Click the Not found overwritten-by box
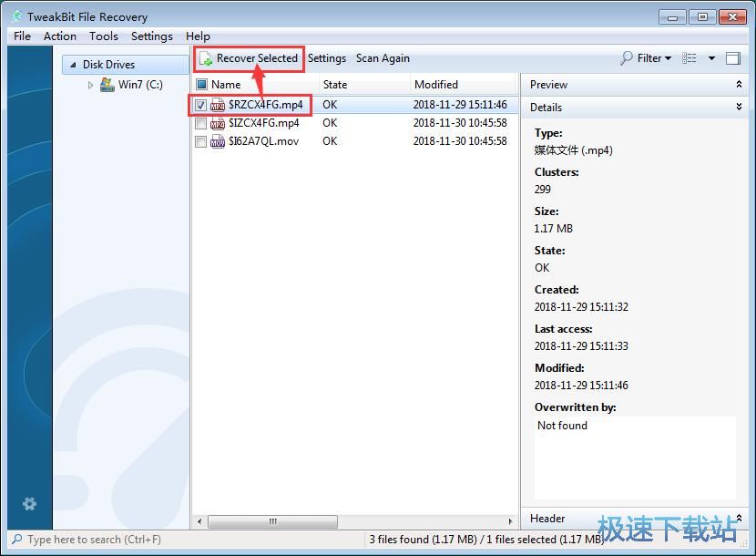Viewport: 756px width, 556px height. 635,458
